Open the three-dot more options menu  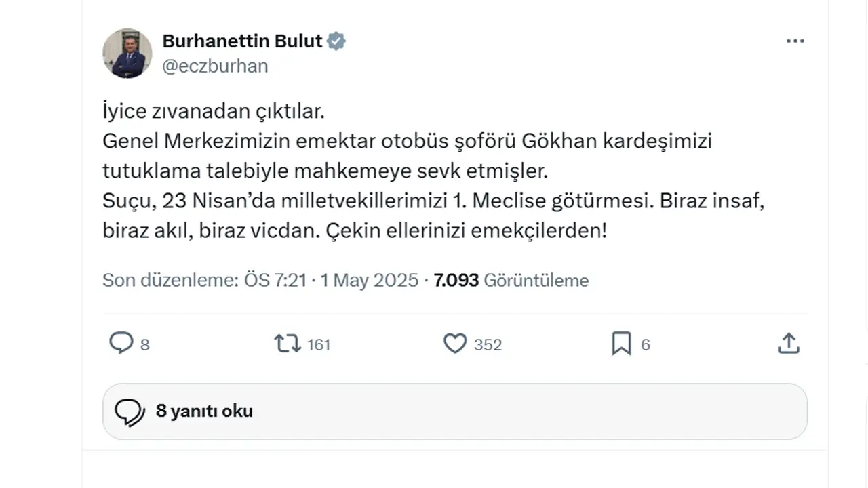pyautogui.click(x=795, y=41)
